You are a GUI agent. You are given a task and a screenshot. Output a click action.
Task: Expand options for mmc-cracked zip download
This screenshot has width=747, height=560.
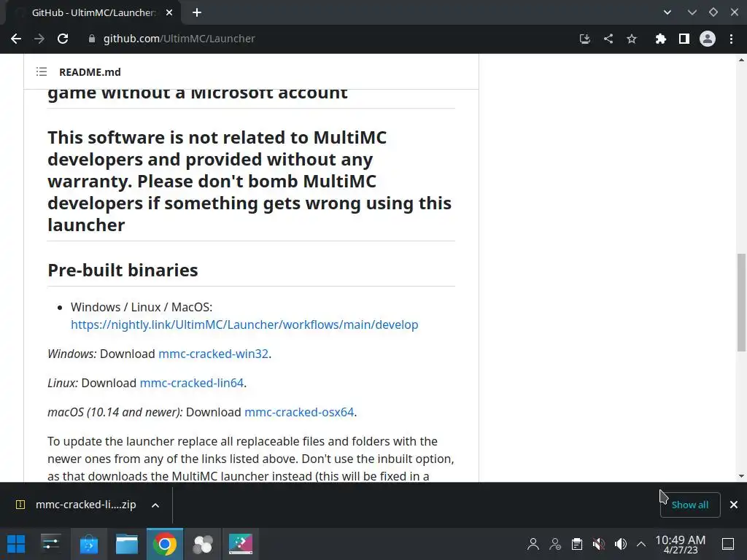point(155,505)
